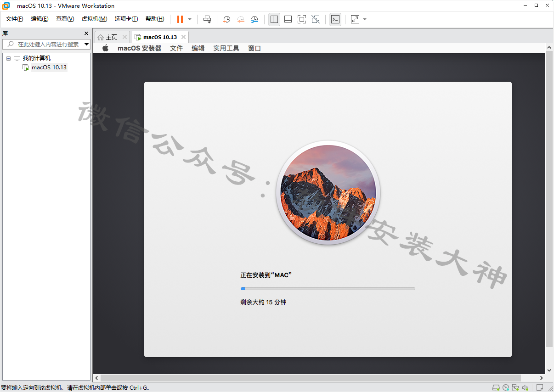
Task: Open the 选项卡(T) menu
Action: point(126,19)
